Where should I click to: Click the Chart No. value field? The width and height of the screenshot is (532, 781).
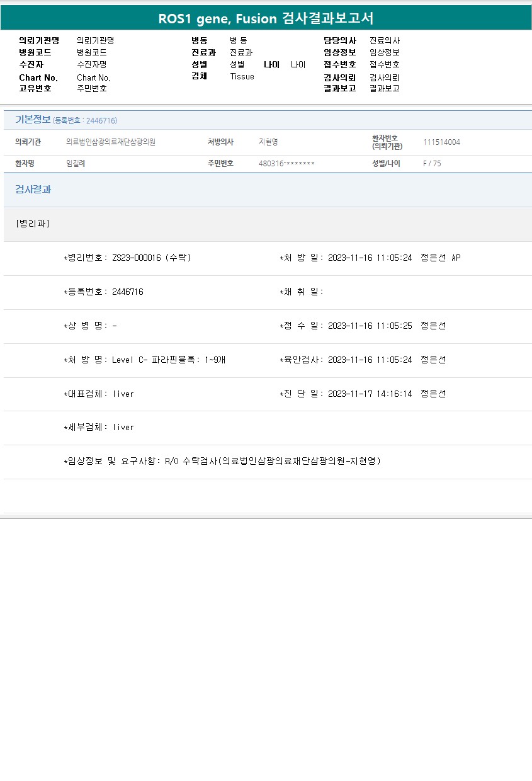pyautogui.click(x=94, y=77)
